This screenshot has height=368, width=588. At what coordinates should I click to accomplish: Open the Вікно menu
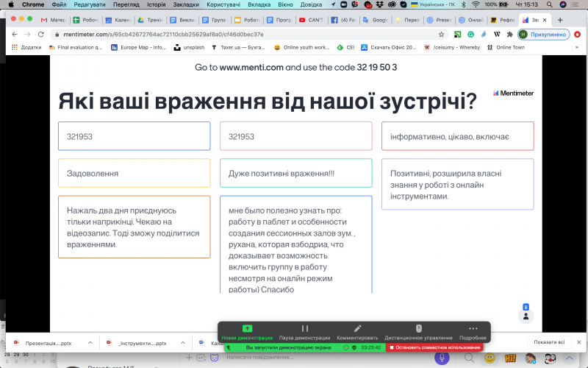pos(285,4)
